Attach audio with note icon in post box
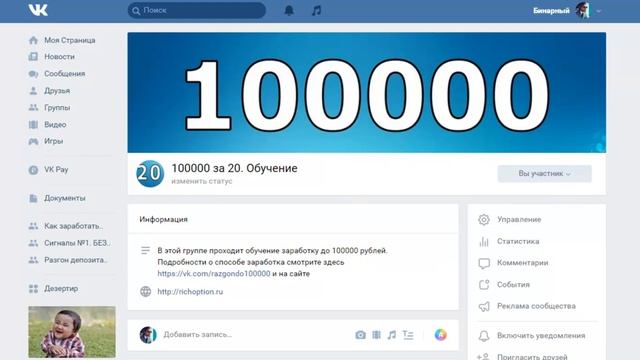 click(x=392, y=335)
